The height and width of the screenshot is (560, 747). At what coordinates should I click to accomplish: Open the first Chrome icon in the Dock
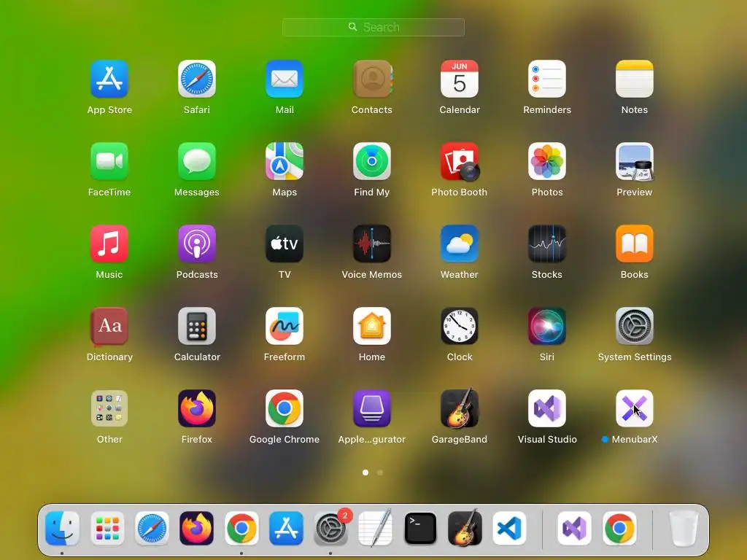(241, 528)
